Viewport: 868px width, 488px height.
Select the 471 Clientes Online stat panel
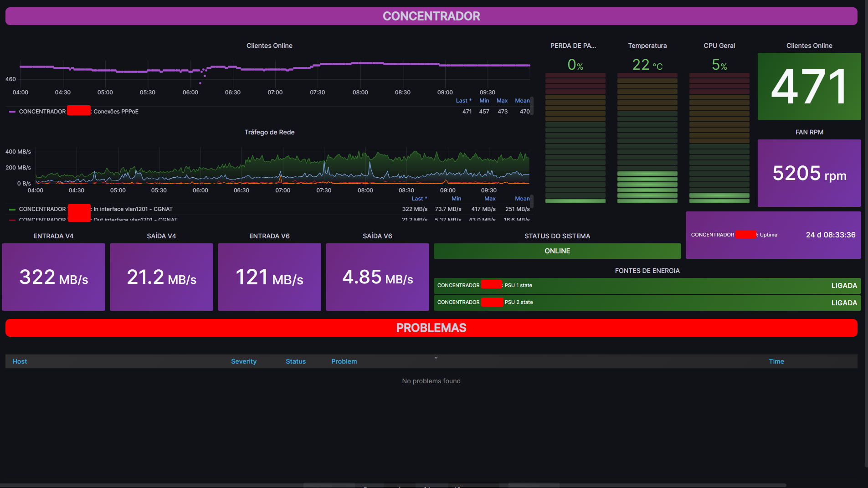click(x=809, y=87)
